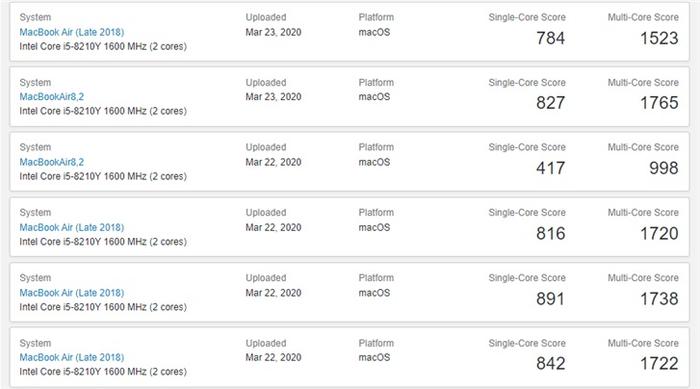Open MacBook Air (Late 2018) link with score 891
This screenshot has height=389, width=700.
(71, 293)
